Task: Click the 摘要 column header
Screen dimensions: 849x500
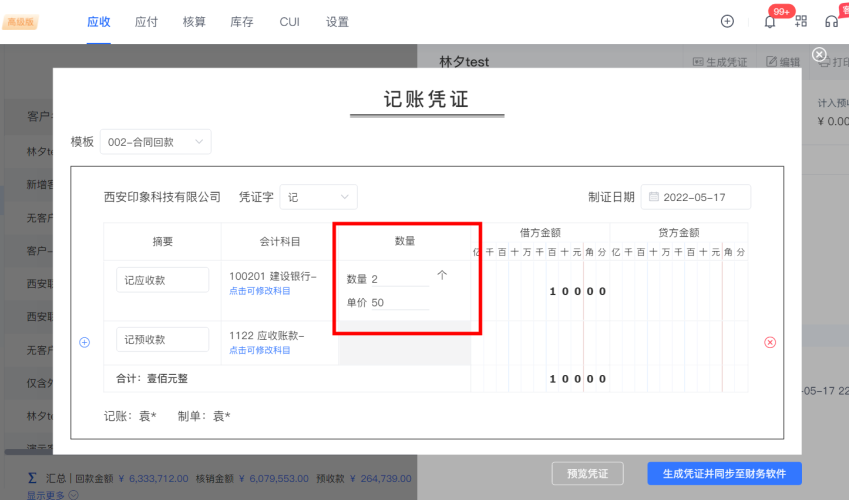Action: (162, 242)
